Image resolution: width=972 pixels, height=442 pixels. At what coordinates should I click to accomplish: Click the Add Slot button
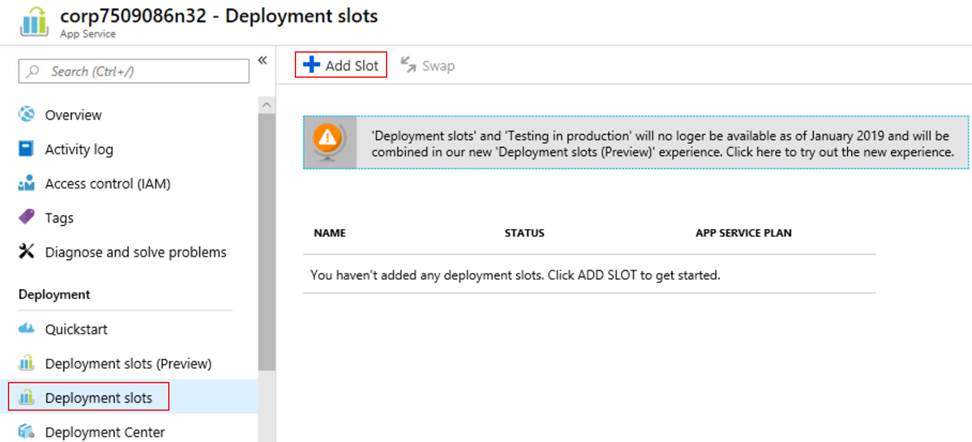tap(341, 66)
